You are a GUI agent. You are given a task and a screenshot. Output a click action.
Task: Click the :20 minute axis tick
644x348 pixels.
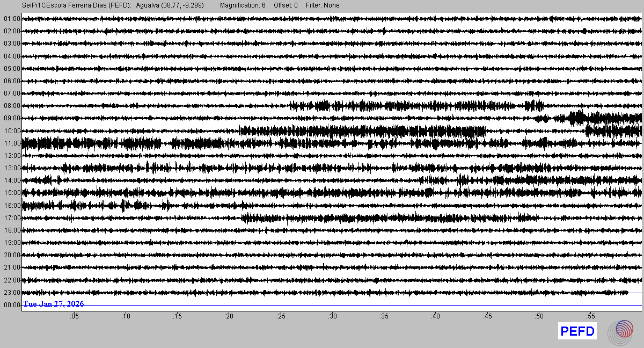[x=229, y=316]
